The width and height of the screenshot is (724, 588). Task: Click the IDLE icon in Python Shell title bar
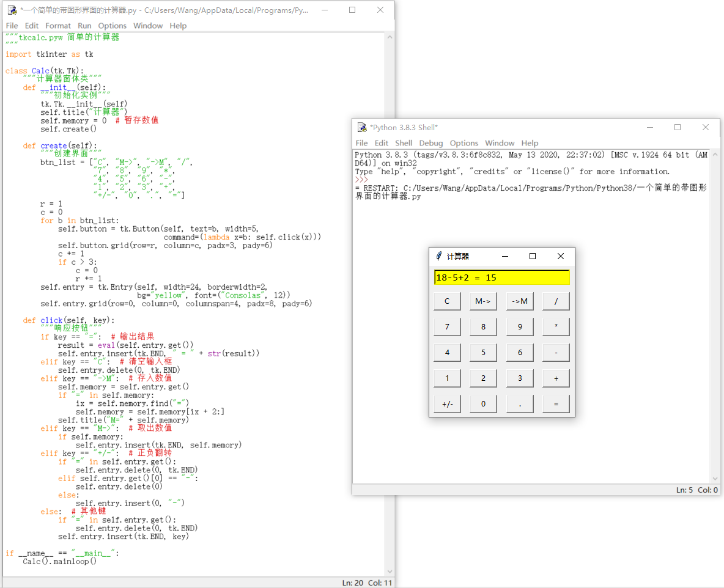click(362, 127)
